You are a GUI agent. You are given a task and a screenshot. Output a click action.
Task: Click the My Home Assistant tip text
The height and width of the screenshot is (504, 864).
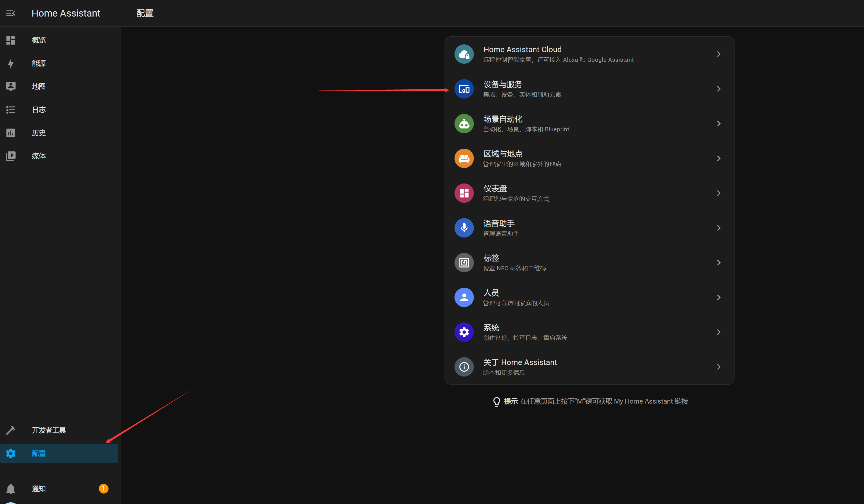(x=604, y=401)
